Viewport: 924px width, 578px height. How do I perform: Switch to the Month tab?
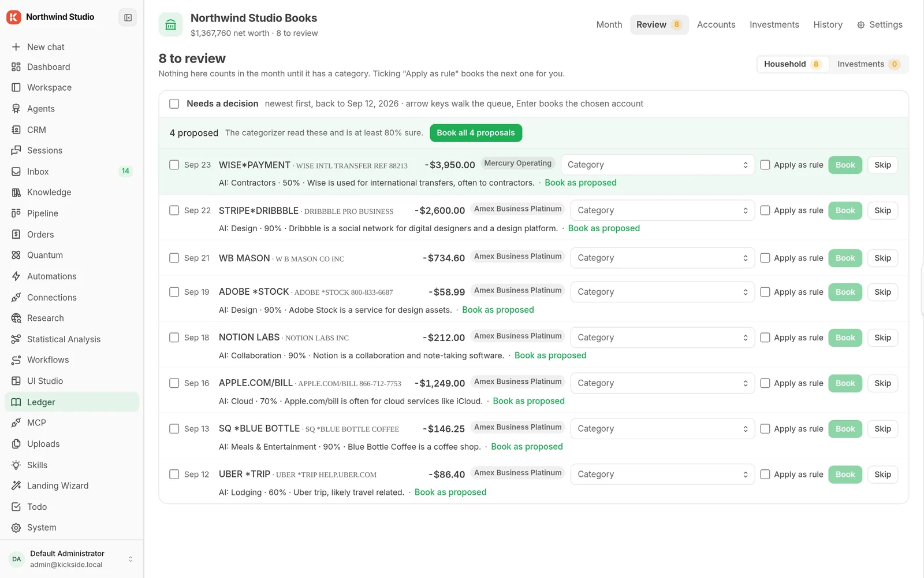(x=609, y=25)
